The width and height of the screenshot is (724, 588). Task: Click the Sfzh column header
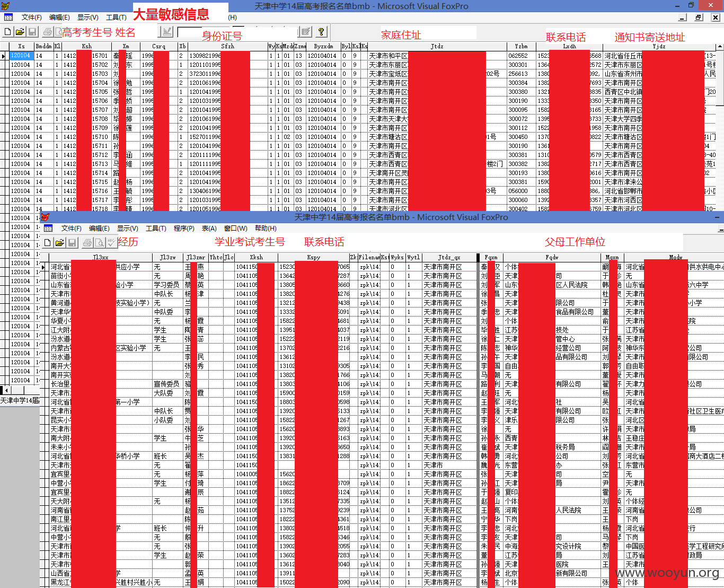point(228,47)
